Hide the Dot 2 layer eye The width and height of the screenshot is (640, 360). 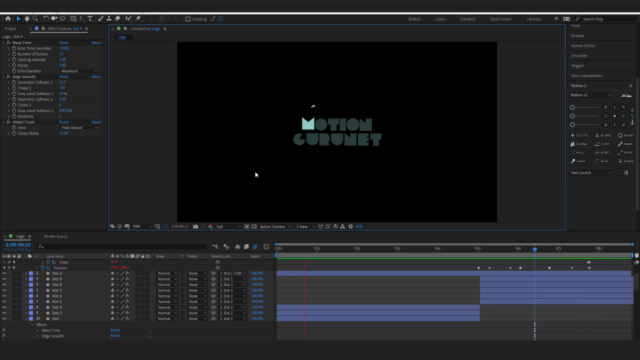click(4, 273)
